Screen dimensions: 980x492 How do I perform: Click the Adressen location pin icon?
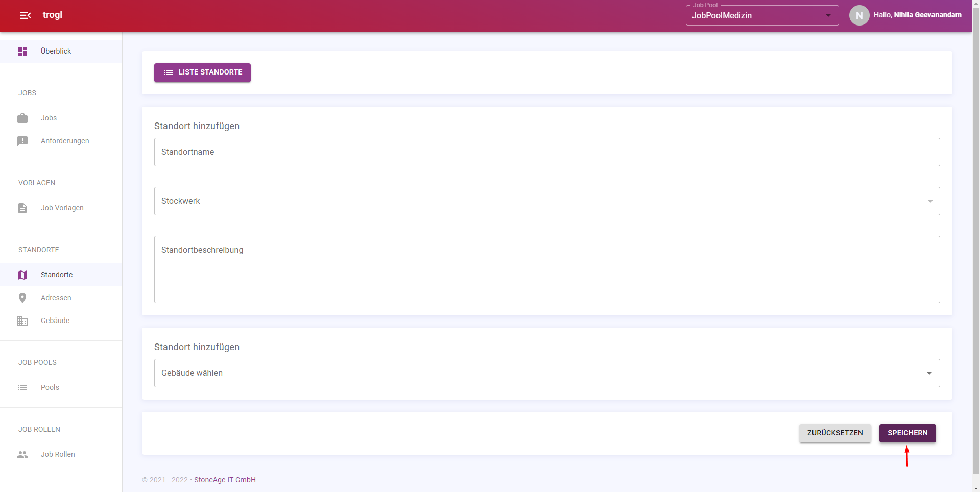point(22,298)
